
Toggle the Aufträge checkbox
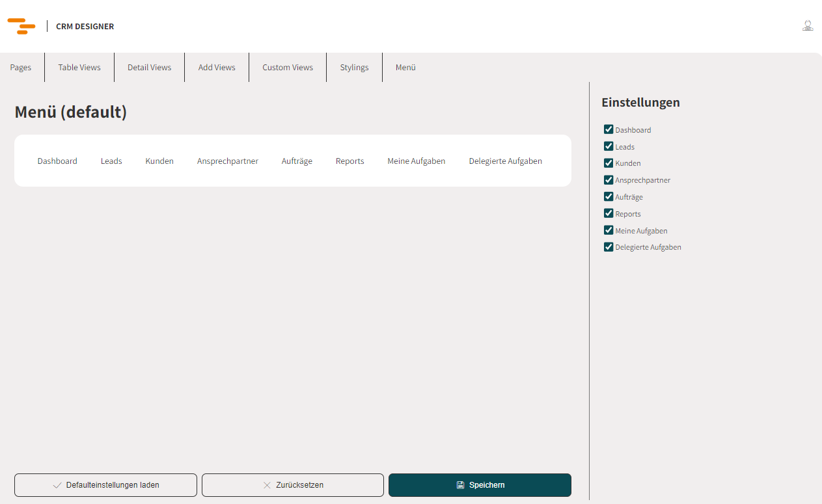pyautogui.click(x=609, y=196)
